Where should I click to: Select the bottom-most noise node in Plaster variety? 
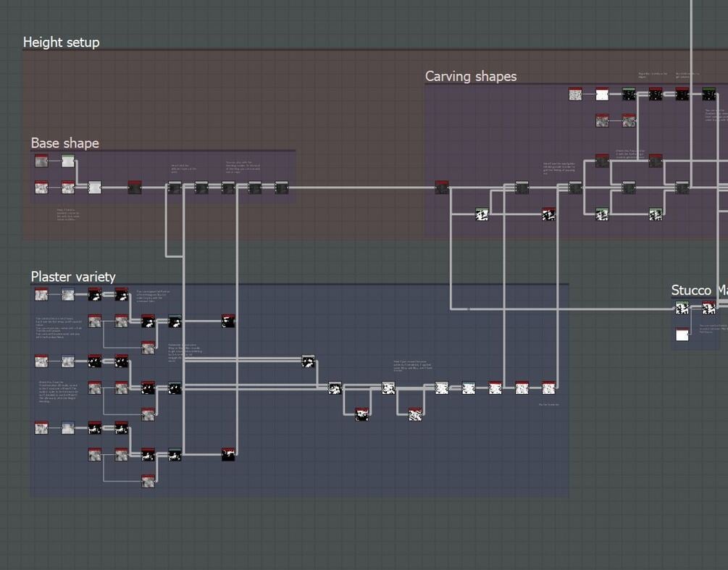[x=148, y=481]
